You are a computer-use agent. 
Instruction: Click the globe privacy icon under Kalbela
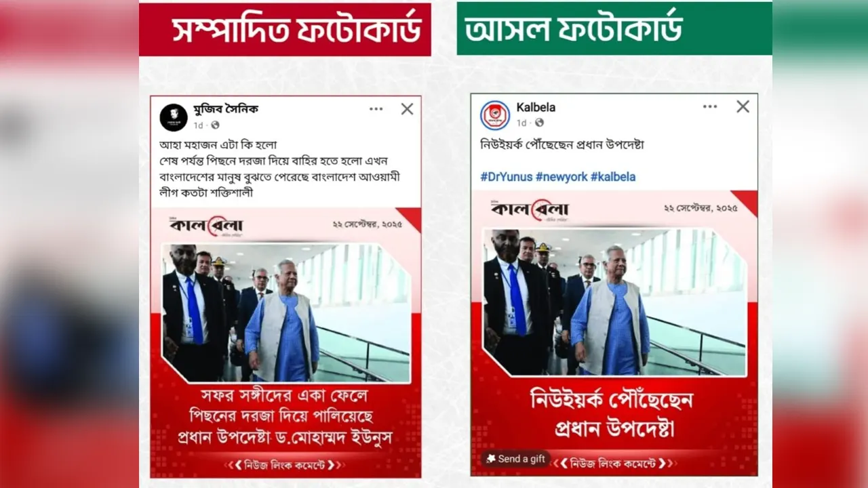pos(540,123)
